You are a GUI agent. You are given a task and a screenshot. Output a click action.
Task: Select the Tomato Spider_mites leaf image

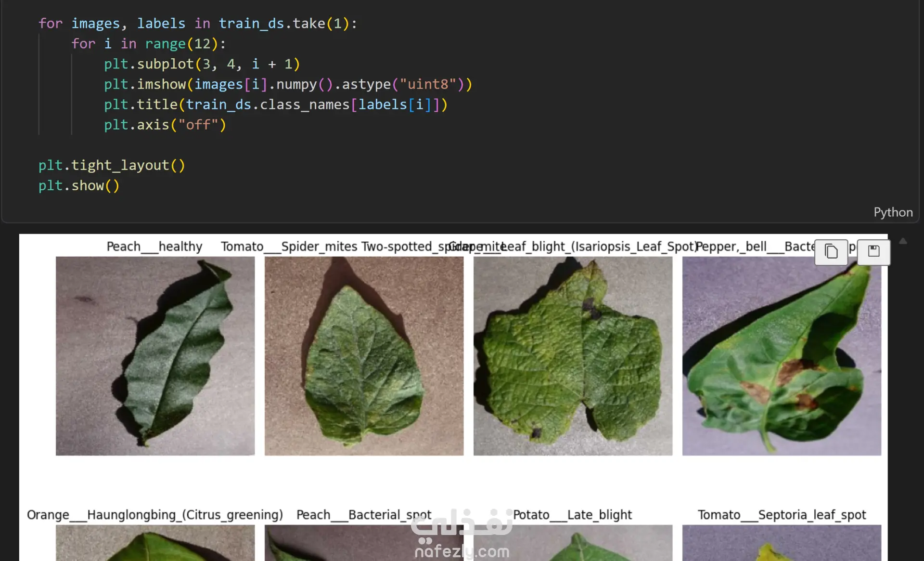(364, 356)
